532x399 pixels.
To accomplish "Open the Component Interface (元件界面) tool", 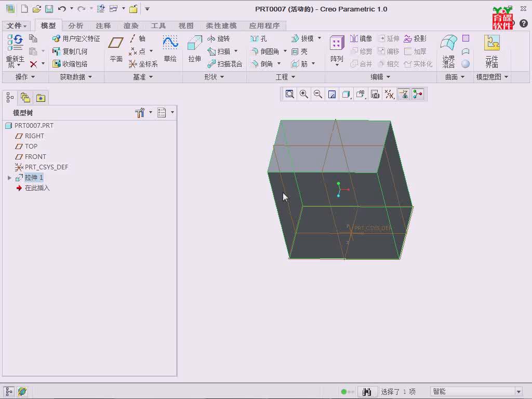I will 491,51.
